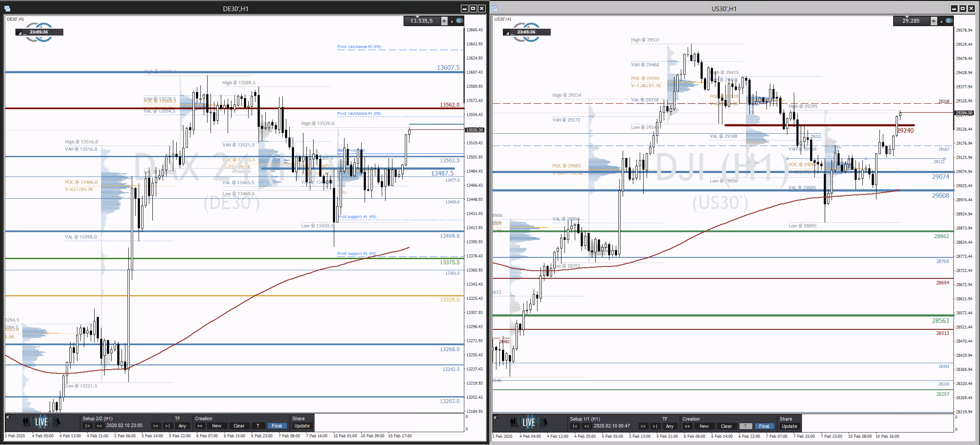The height and width of the screenshot is (445, 980).
Task: Click the 29240 red level label in US30
Action: click(x=905, y=131)
